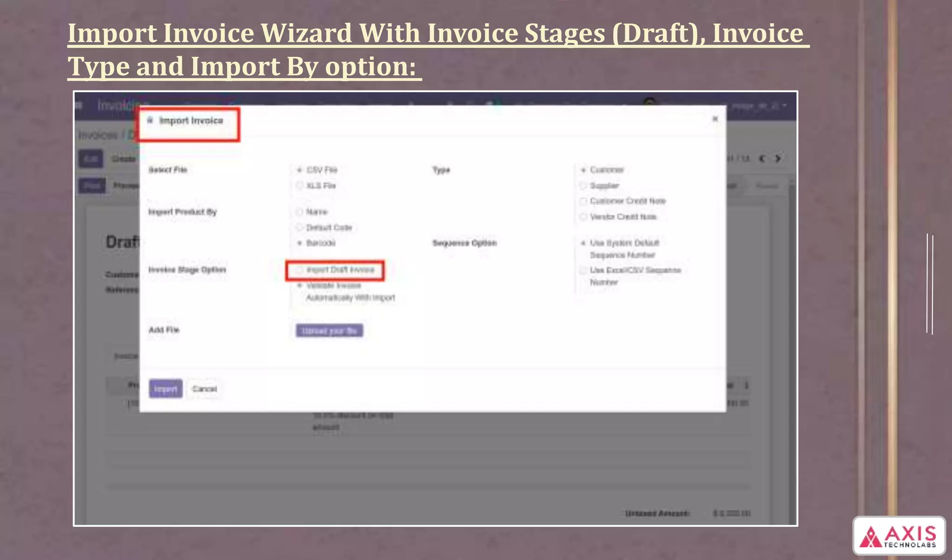Screen dimensions: 952x560
Task: Choose import product by Default Code
Action: pos(300,228)
